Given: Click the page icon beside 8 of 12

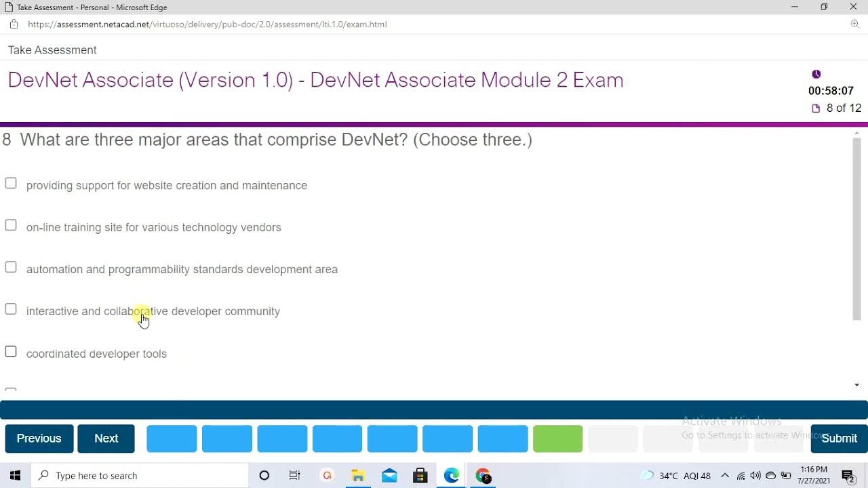Looking at the screenshot, I should [816, 108].
